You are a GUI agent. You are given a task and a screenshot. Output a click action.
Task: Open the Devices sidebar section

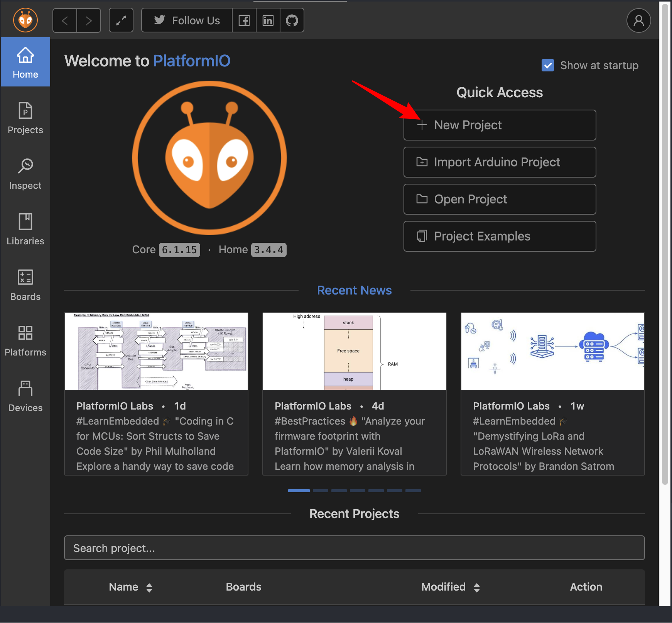point(25,396)
